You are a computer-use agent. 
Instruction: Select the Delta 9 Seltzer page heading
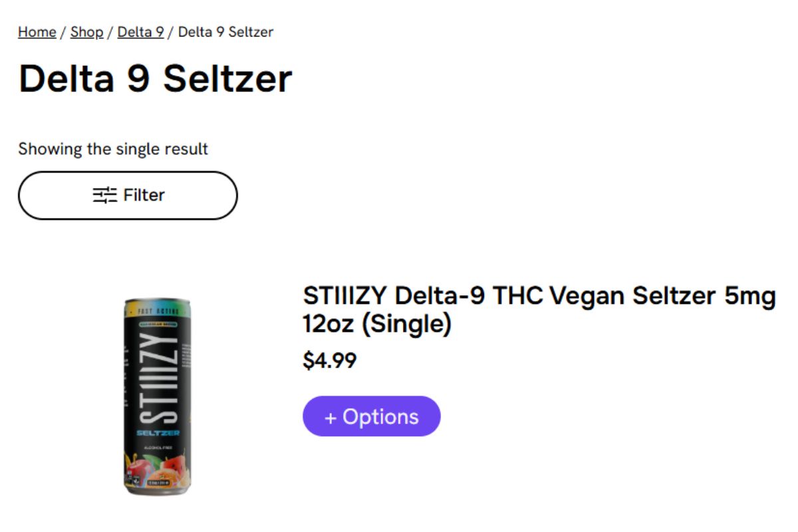click(156, 78)
